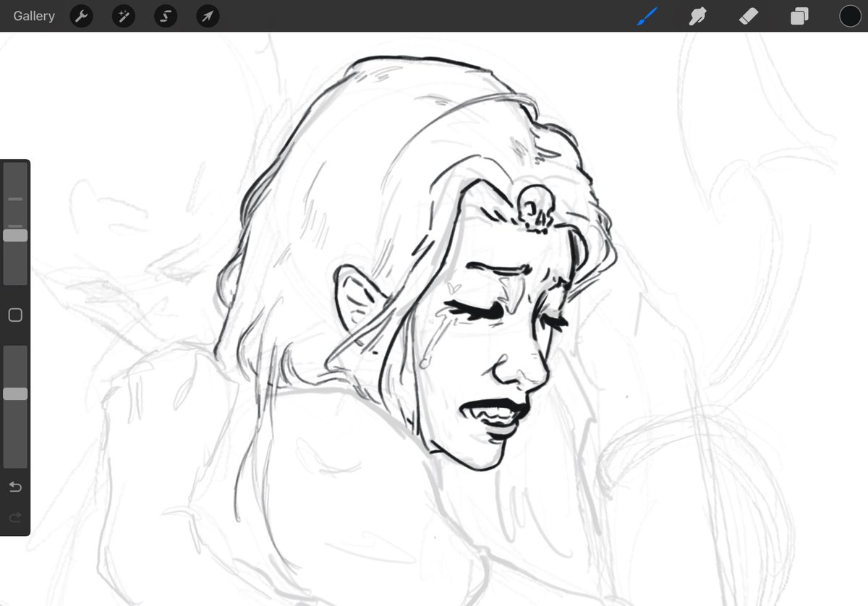Tap the undo arrow in the sidebar
Image resolution: width=868 pixels, height=606 pixels.
point(14,487)
